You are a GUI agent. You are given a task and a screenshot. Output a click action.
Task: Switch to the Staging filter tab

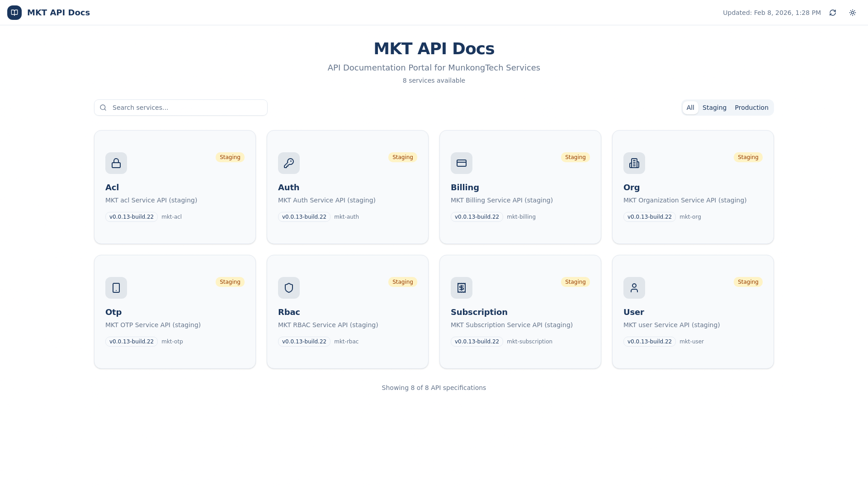pyautogui.click(x=714, y=108)
